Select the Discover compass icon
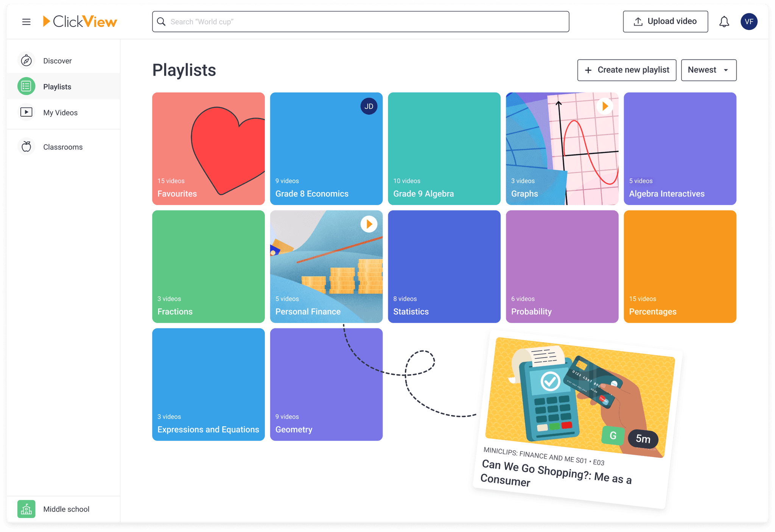The image size is (775, 532). [x=26, y=60]
